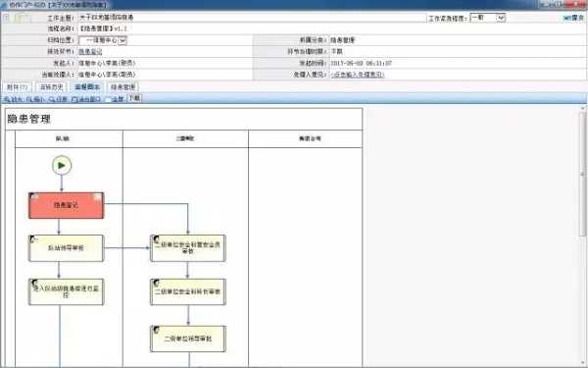Click the 隐患登记 link in the form header
The image size is (588, 368).
[x=90, y=52]
